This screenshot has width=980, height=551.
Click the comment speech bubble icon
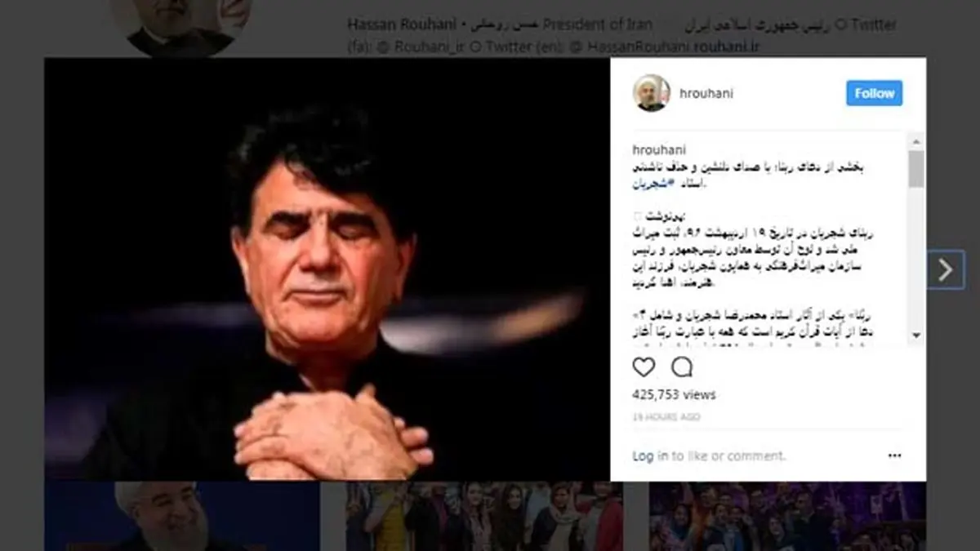682,367
